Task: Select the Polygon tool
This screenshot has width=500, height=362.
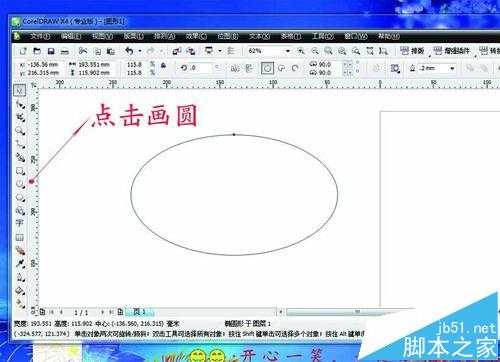Action: [20, 198]
